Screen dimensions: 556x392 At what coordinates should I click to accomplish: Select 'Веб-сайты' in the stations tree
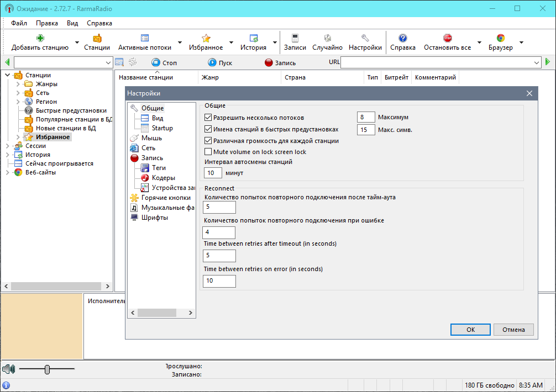click(40, 172)
